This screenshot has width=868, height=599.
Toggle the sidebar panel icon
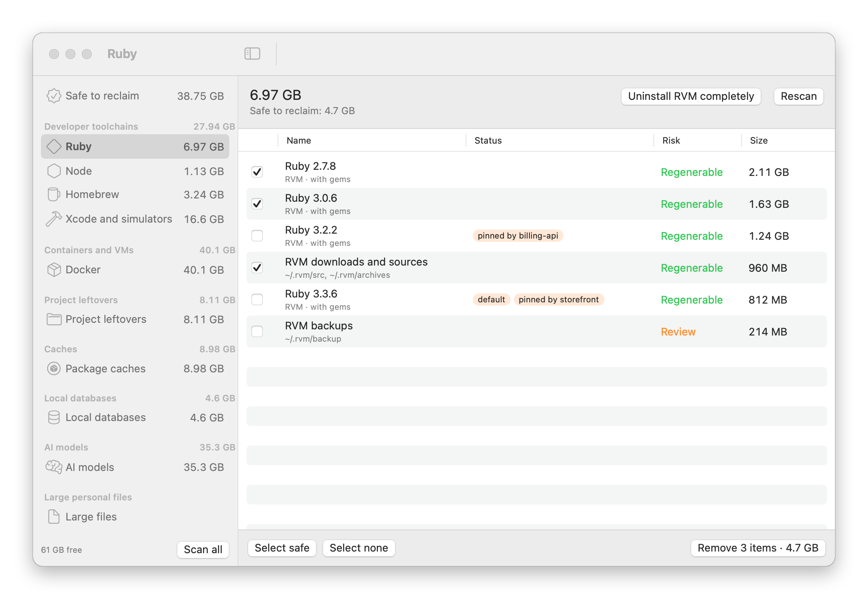252,54
